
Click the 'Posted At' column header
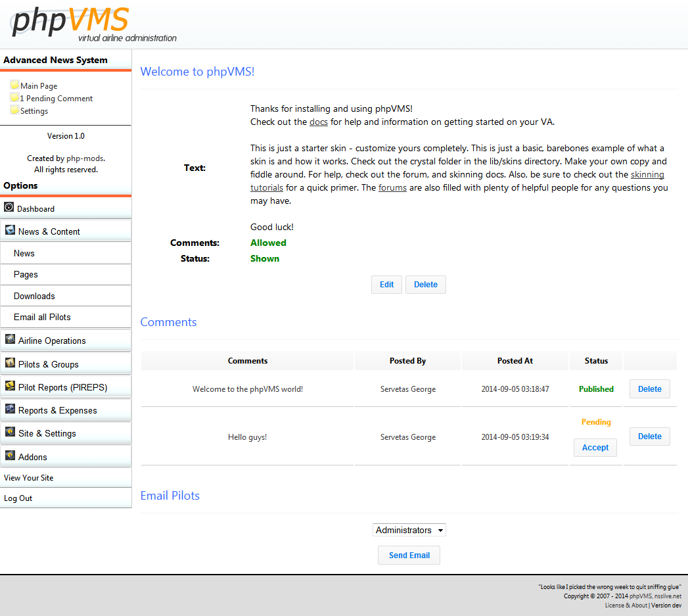click(515, 361)
